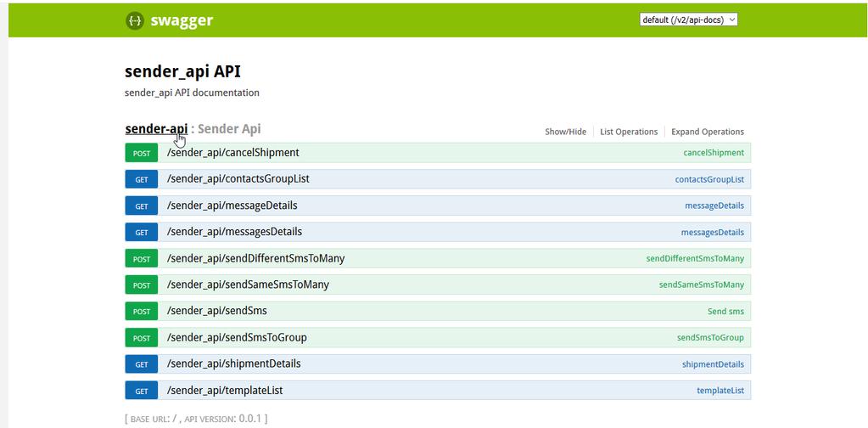
Task: Click the Expand Operations link
Action: [708, 132]
